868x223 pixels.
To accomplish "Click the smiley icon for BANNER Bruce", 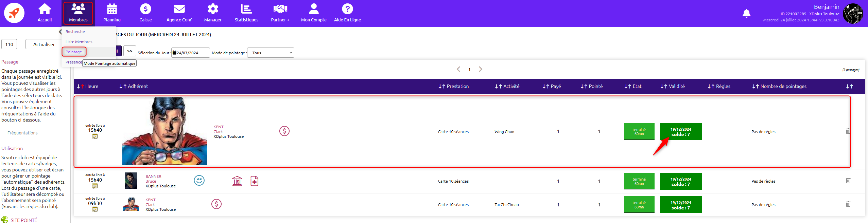I will pos(199,181).
